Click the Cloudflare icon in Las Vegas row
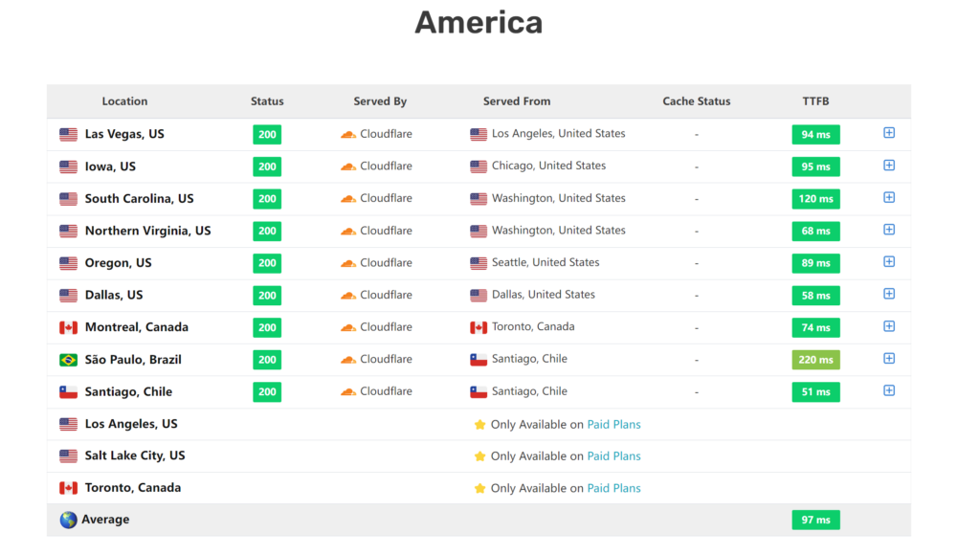 click(x=348, y=135)
